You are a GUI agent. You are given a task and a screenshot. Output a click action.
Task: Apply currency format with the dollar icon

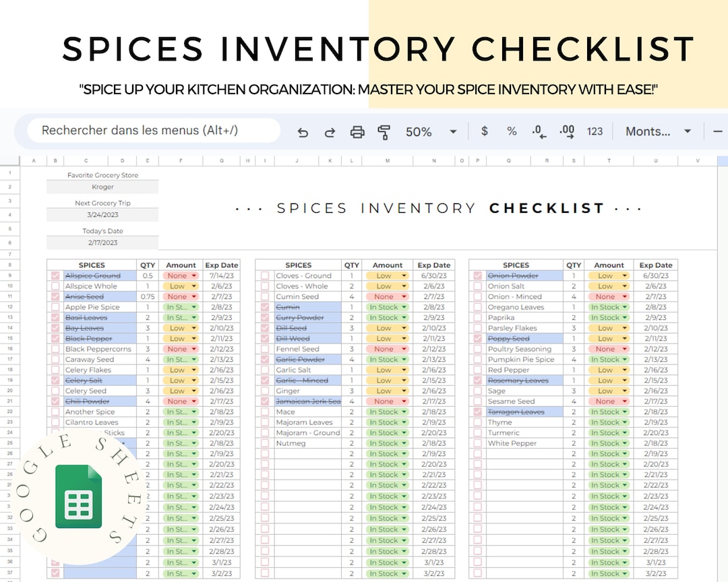click(484, 132)
